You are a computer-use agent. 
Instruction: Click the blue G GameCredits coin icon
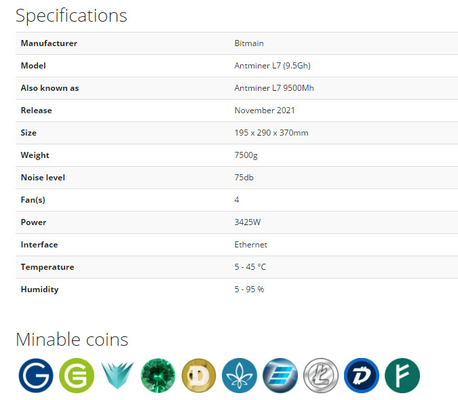pos(36,375)
